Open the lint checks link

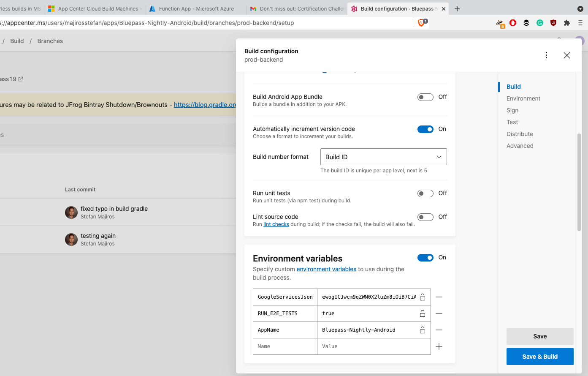pos(276,224)
